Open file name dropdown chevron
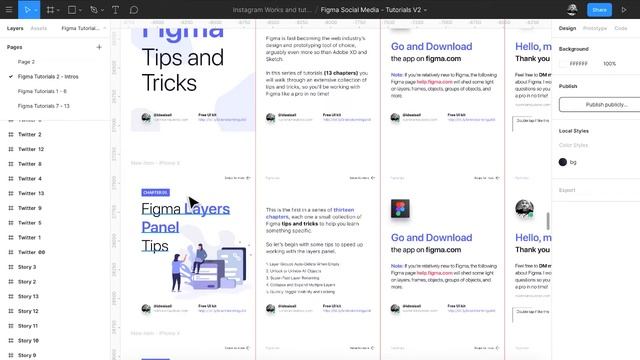This screenshot has height=360, width=640. (x=425, y=10)
